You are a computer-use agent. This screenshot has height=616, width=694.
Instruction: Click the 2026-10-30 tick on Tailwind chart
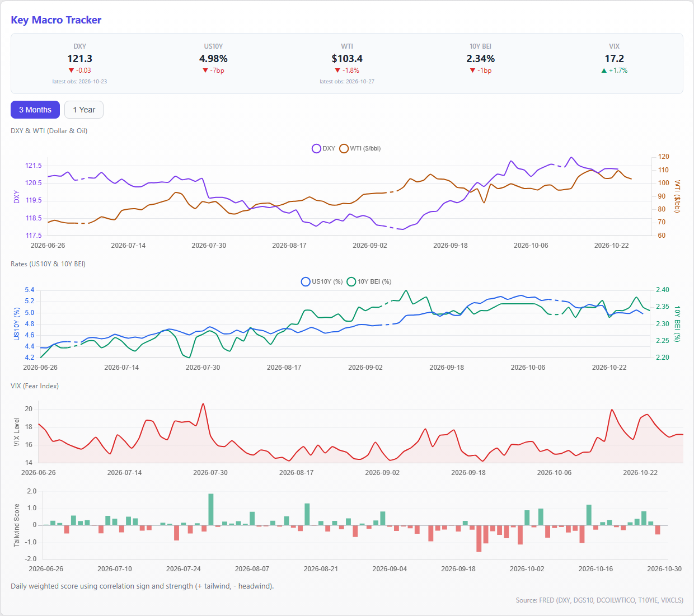click(x=664, y=568)
